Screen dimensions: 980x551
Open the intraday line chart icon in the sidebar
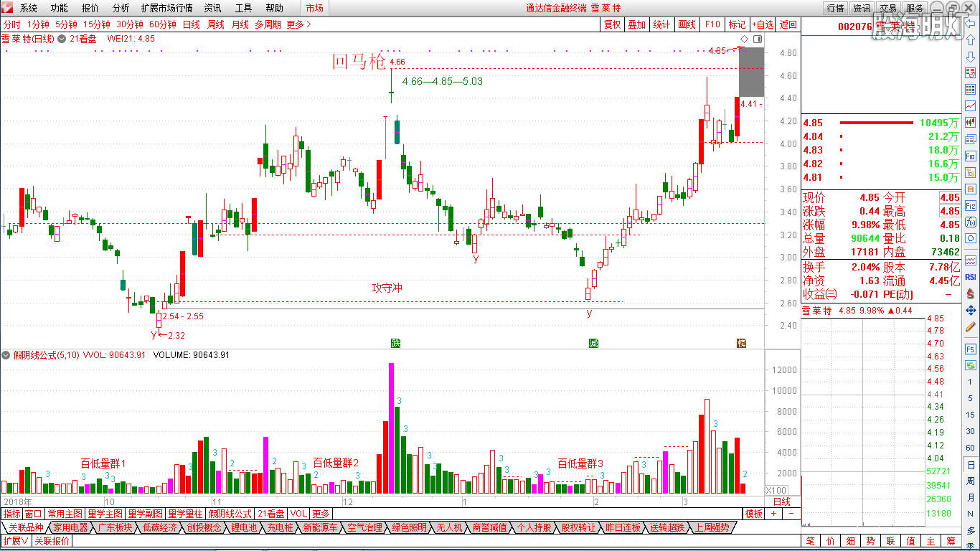[x=971, y=105]
